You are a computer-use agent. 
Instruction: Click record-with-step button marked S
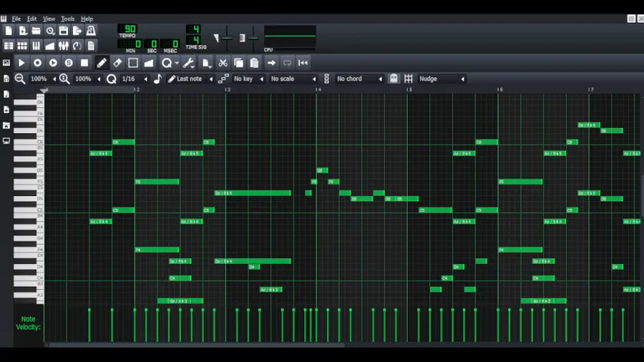coord(69,63)
